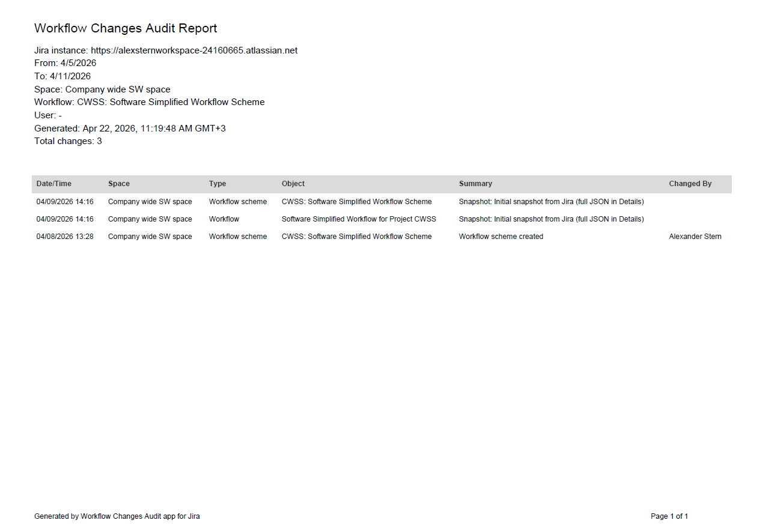Image resolution: width=763 pixels, height=532 pixels.
Task: Select the 'Space: Company wide SW space' header line
Action: (x=102, y=89)
